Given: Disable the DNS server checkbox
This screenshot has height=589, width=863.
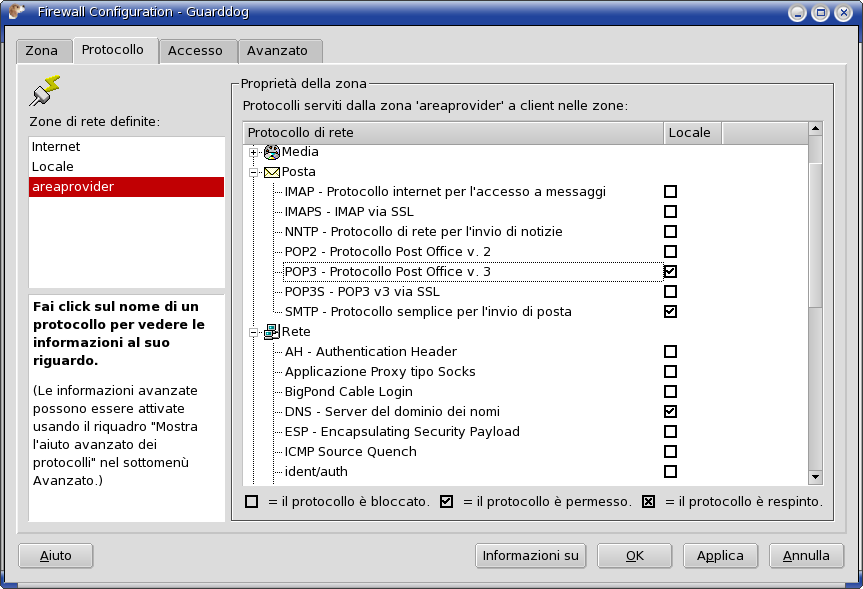Looking at the screenshot, I should [x=670, y=412].
